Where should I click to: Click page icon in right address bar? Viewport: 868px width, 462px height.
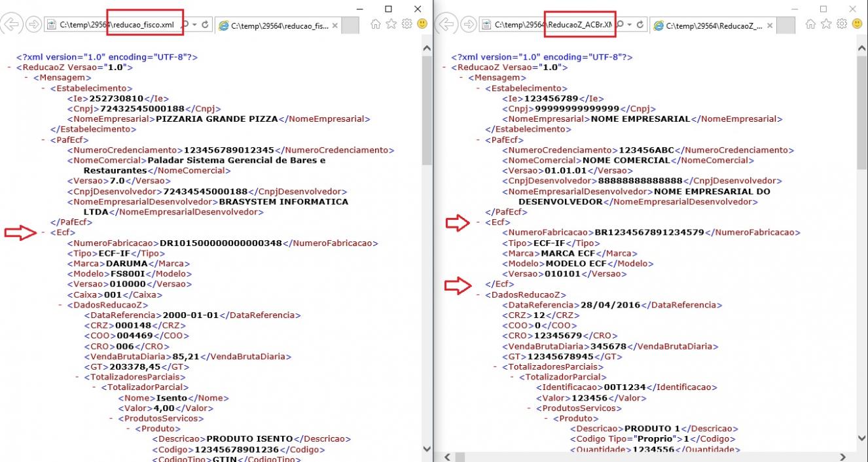tap(486, 25)
